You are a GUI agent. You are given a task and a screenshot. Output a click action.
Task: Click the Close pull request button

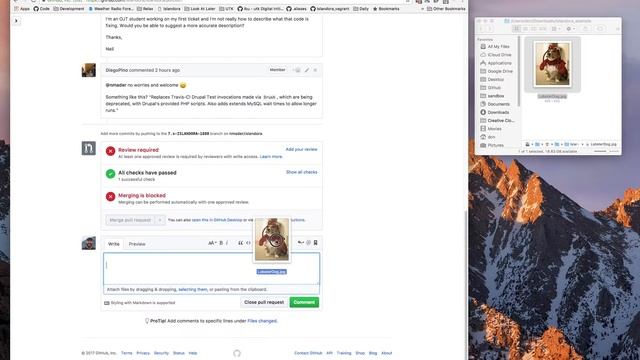(x=264, y=302)
